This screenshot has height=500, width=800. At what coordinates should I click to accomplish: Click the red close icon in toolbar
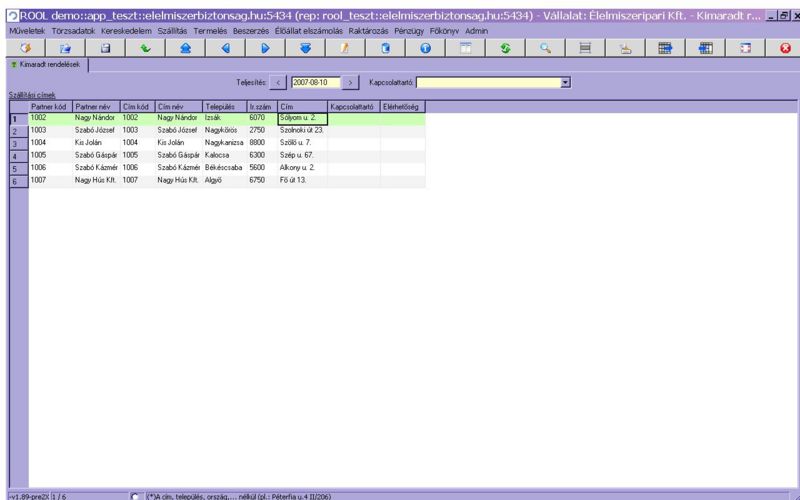785,48
